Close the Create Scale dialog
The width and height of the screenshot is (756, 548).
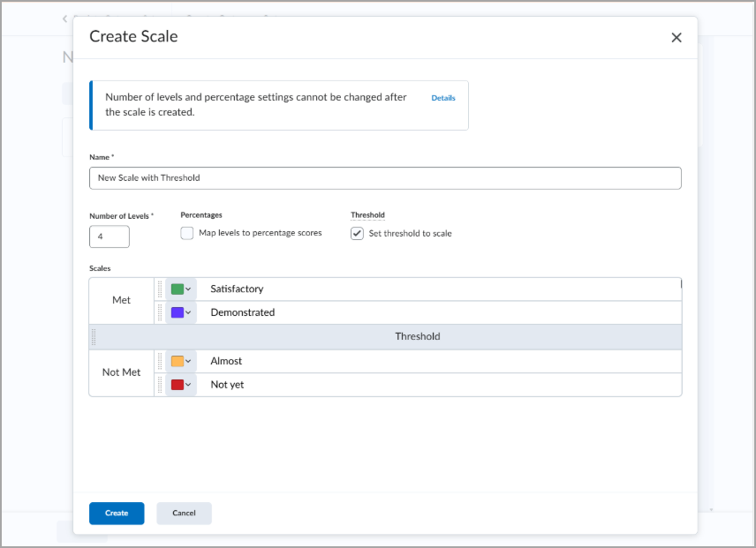[x=676, y=38]
